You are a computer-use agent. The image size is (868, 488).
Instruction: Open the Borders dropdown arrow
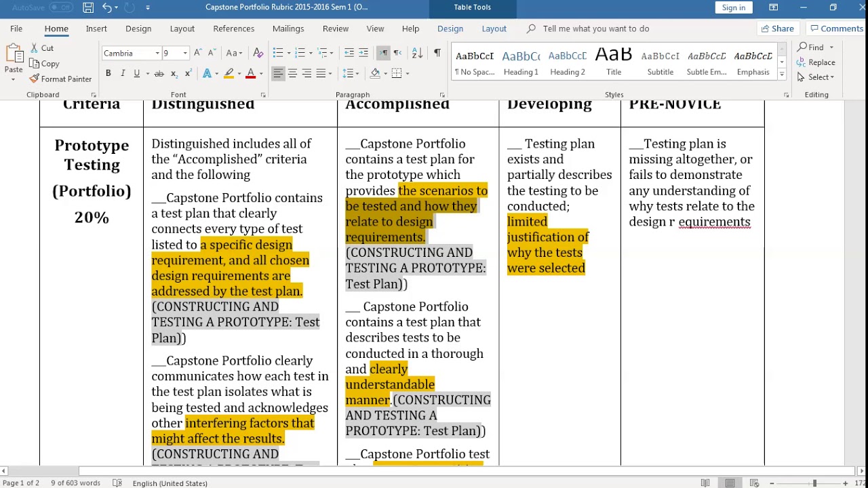[407, 73]
